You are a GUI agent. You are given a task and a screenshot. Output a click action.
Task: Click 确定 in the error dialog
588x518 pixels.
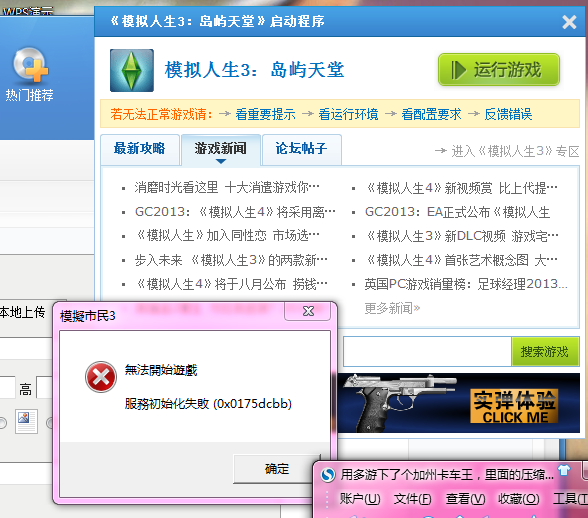[276, 469]
